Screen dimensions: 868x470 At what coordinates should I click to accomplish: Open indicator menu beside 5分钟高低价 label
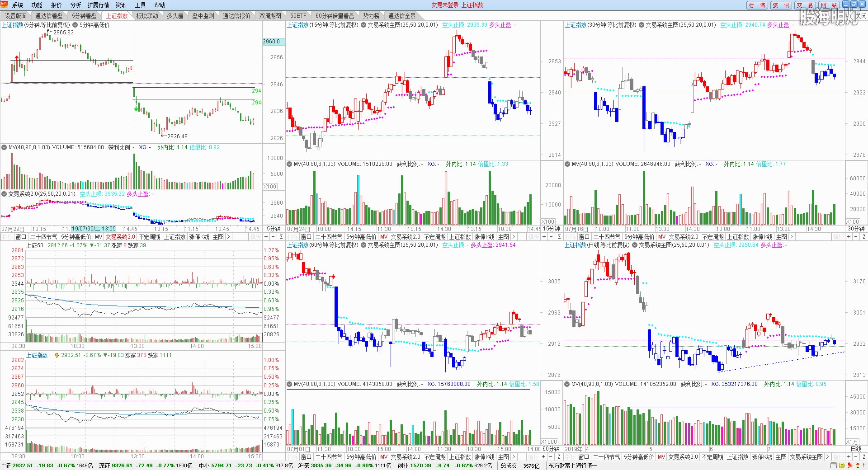tap(75, 25)
